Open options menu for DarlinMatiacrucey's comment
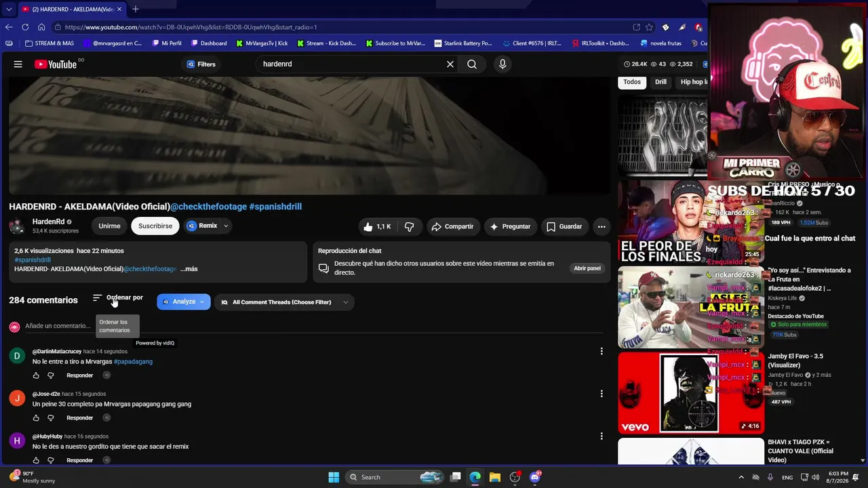 pyautogui.click(x=601, y=351)
